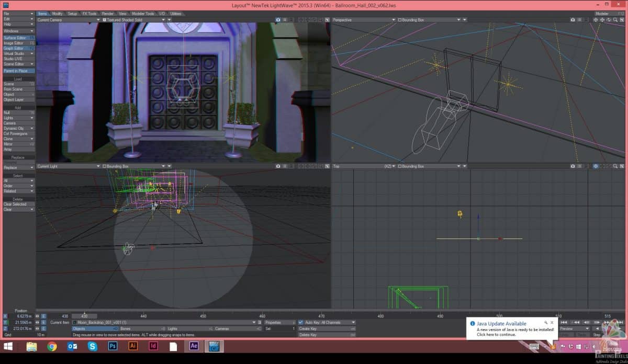Image resolution: width=628 pixels, height=364 pixels.
Task: Click the Chrome icon in taskbar
Action: pos(52,346)
